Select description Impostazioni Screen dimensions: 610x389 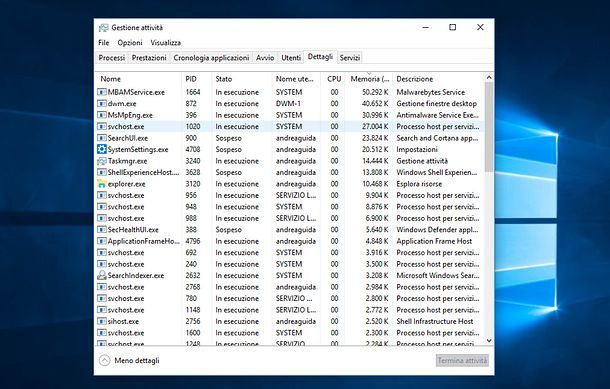pyautogui.click(x=417, y=149)
